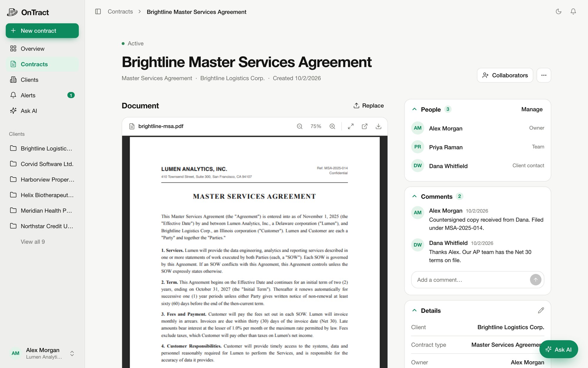Image resolution: width=588 pixels, height=368 pixels.
Task: Open Alerts in the sidebar
Action: (42, 95)
